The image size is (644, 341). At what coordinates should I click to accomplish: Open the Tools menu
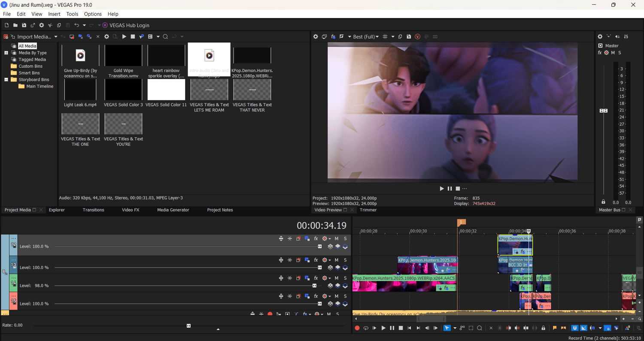click(72, 14)
